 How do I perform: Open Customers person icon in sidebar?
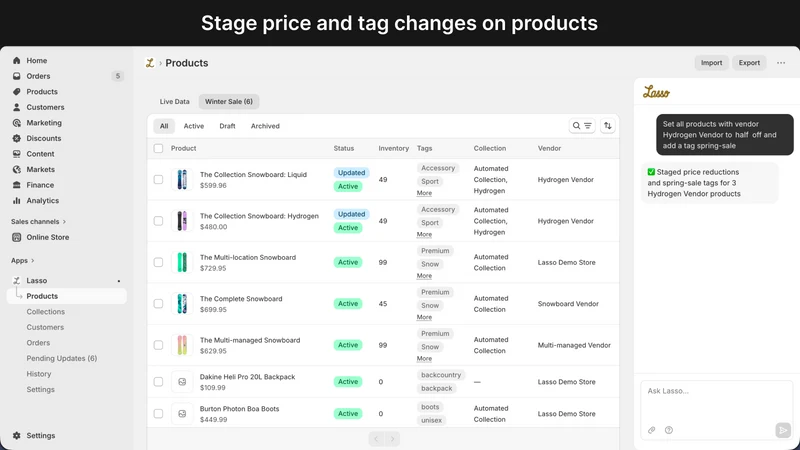pos(16,107)
